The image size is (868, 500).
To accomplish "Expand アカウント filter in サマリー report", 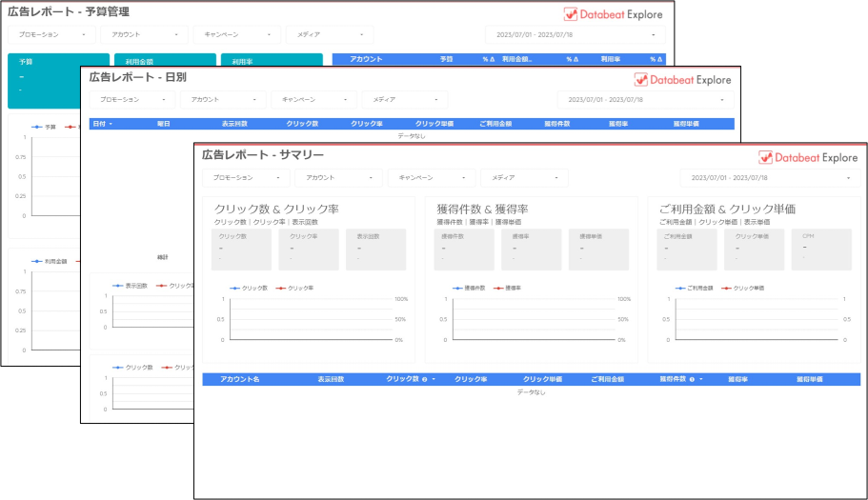I will (x=338, y=178).
